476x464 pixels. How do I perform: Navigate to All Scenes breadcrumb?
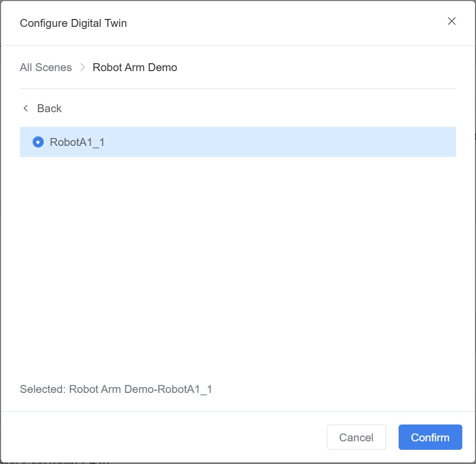(46, 67)
